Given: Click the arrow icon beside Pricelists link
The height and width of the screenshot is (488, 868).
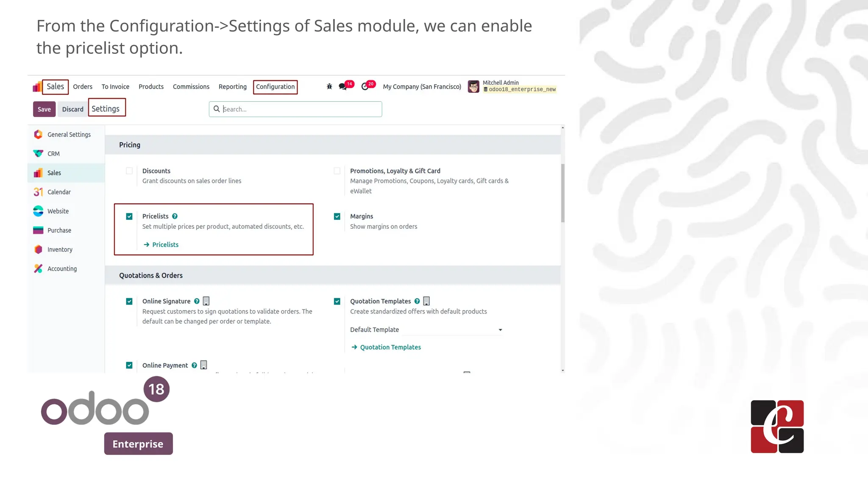Looking at the screenshot, I should point(146,244).
